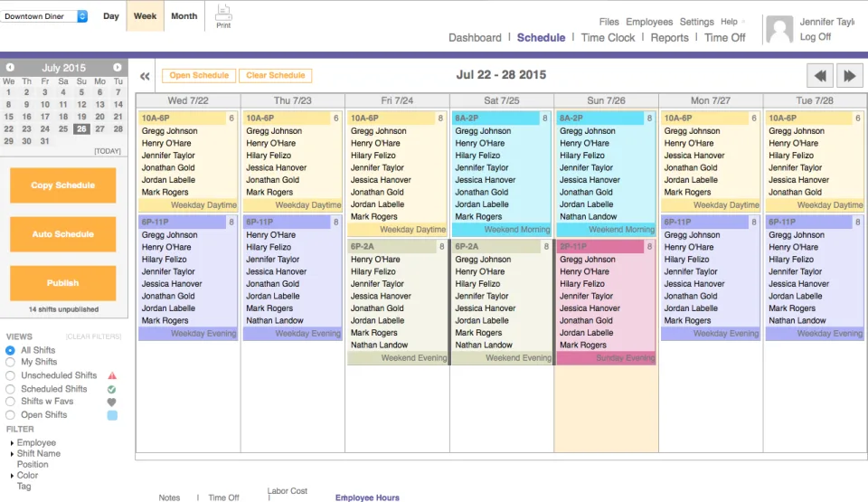Click the Clear Schedule button
Image resolution: width=868 pixels, height=502 pixels.
click(275, 75)
